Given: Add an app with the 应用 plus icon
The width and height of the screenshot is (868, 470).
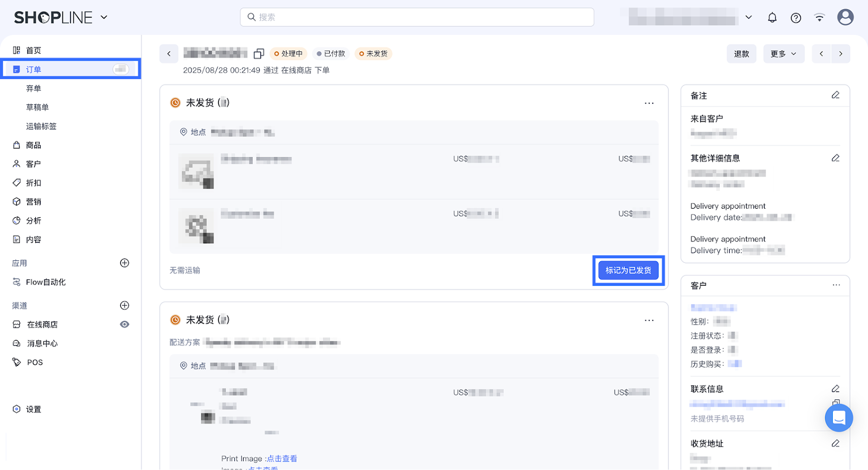Looking at the screenshot, I should (x=124, y=263).
